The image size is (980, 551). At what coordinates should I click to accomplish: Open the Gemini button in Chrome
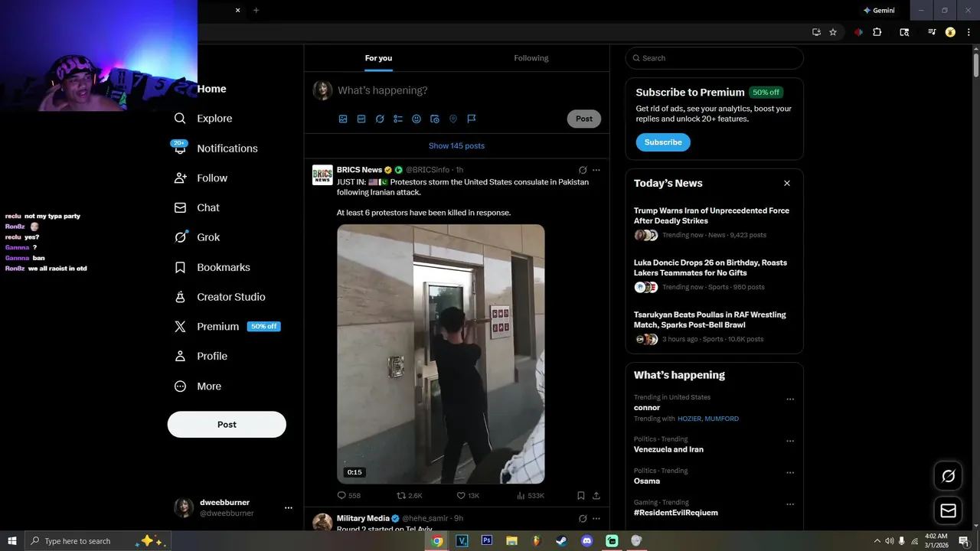coord(879,11)
